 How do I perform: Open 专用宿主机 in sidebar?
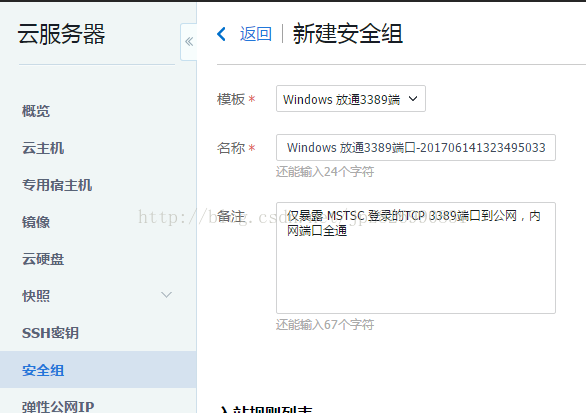57,185
